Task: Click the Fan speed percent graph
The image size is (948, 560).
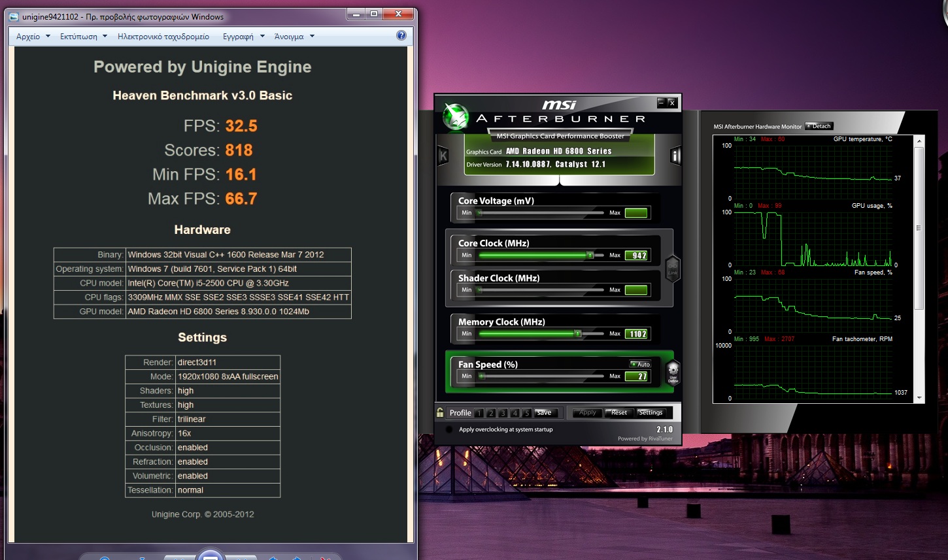Action: point(813,305)
